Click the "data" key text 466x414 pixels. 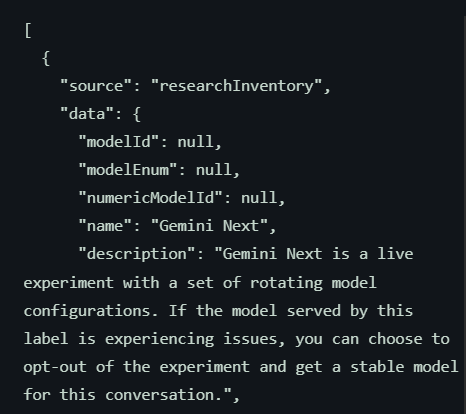[x=87, y=114]
